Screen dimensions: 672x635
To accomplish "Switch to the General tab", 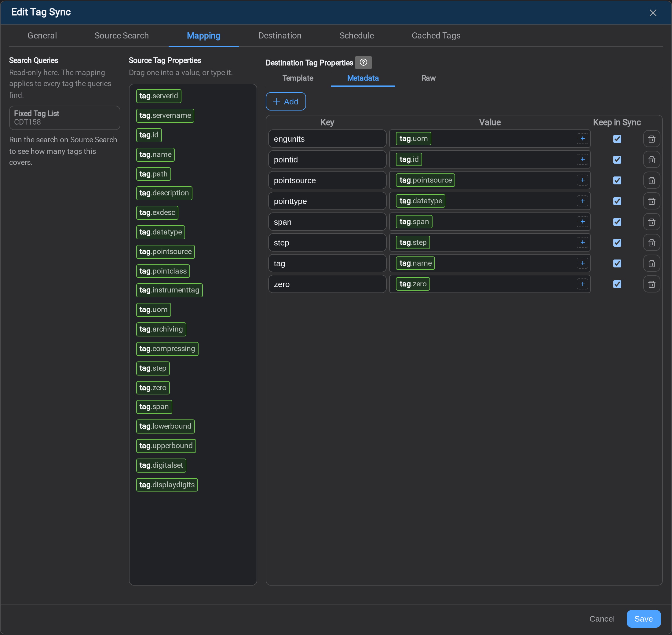I will pyautogui.click(x=42, y=35).
